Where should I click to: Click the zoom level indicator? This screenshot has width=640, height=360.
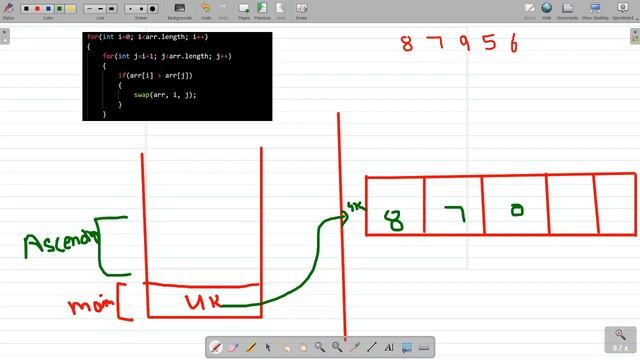620,340
